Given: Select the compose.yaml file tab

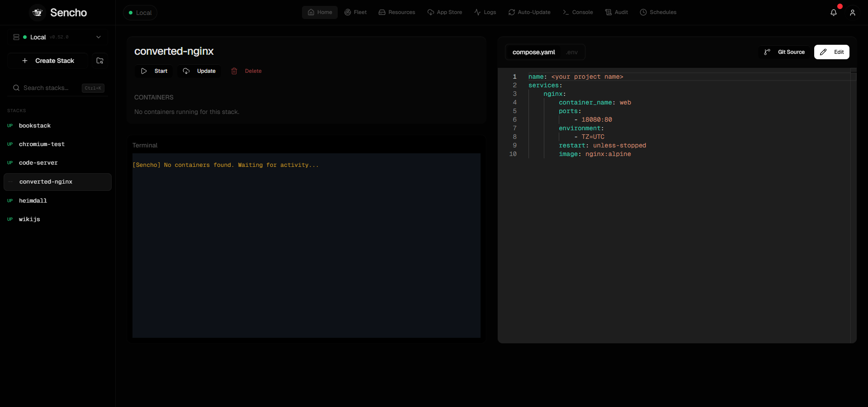Looking at the screenshot, I should pyautogui.click(x=533, y=52).
